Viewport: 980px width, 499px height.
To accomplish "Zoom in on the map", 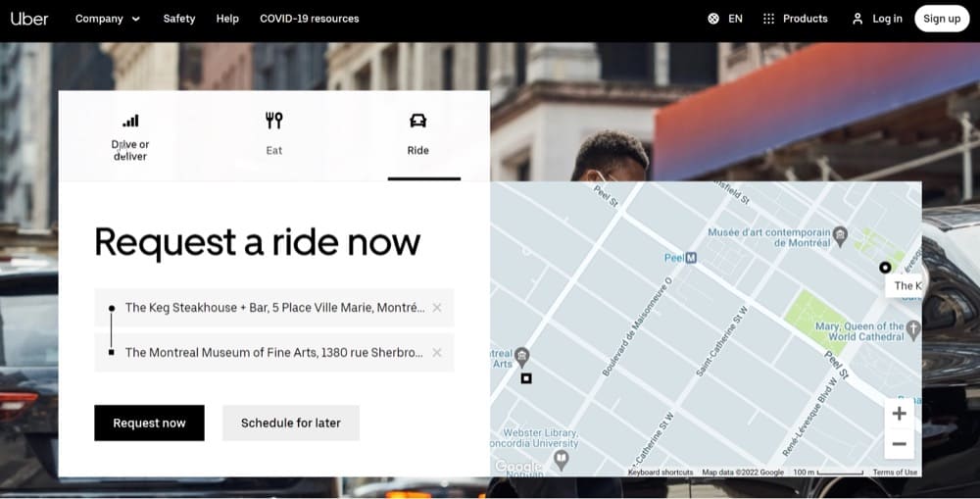I will tap(899, 414).
